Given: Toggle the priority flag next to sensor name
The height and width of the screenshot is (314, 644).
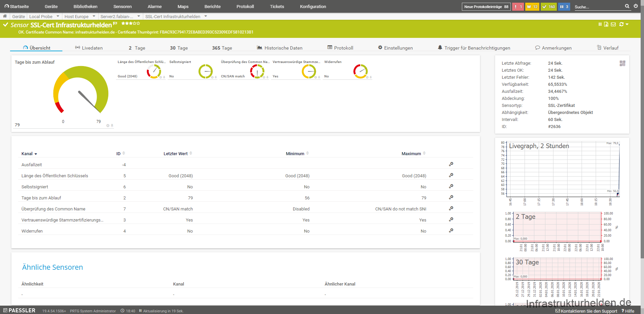Looking at the screenshot, I should [115, 23].
